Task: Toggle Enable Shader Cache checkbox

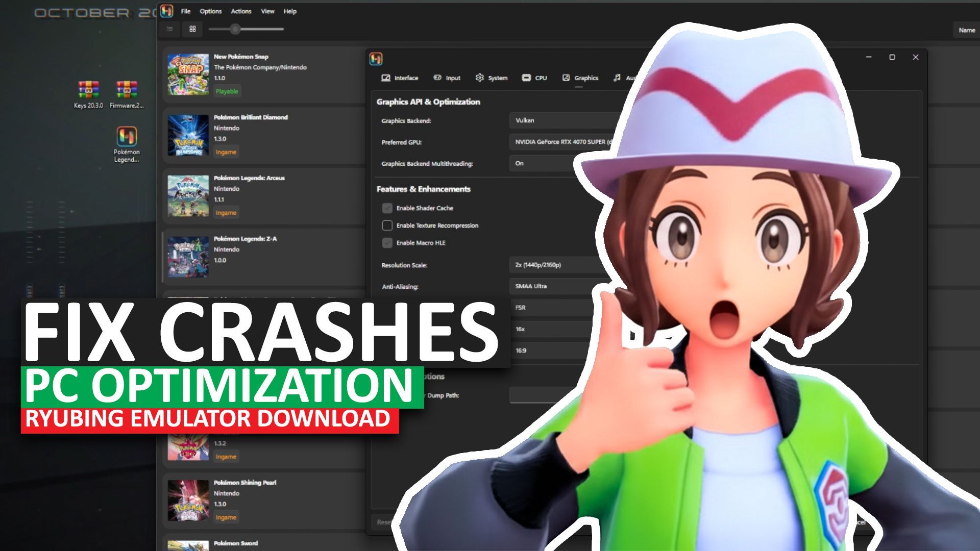Action: [387, 208]
